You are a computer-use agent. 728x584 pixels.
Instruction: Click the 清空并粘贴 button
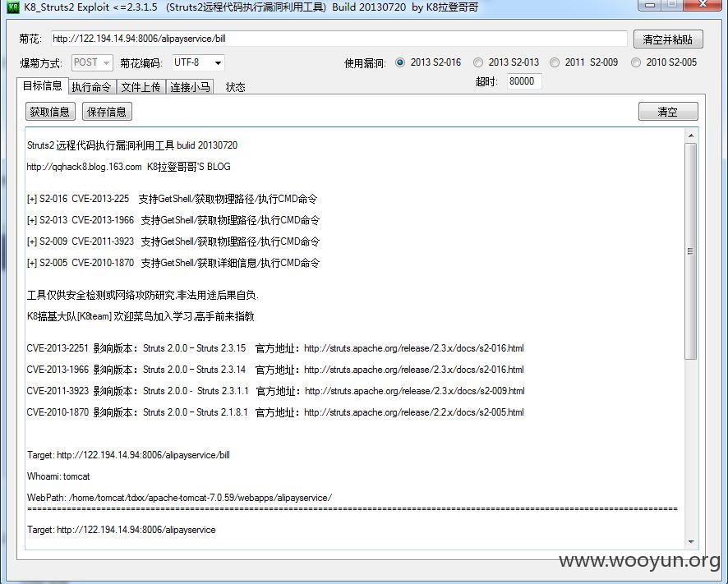(668, 39)
